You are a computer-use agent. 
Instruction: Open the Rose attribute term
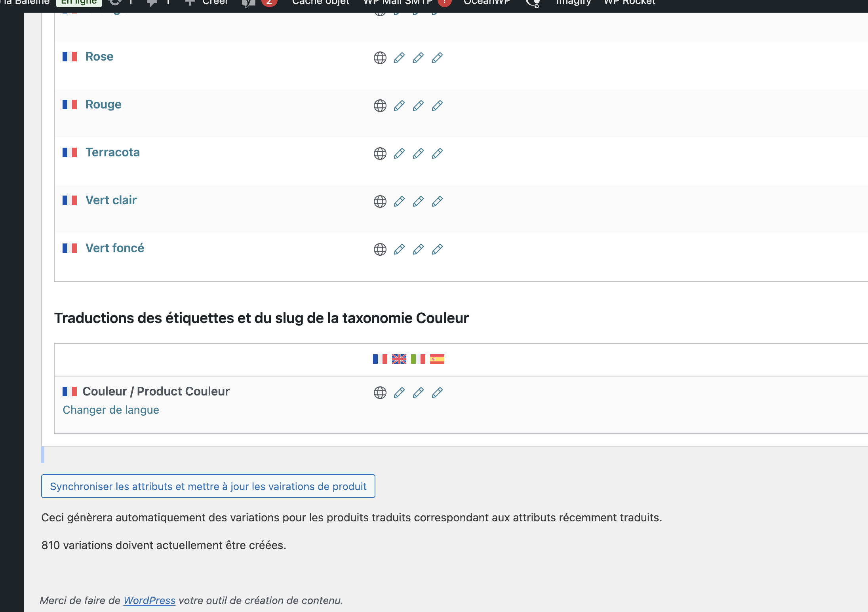coord(99,57)
